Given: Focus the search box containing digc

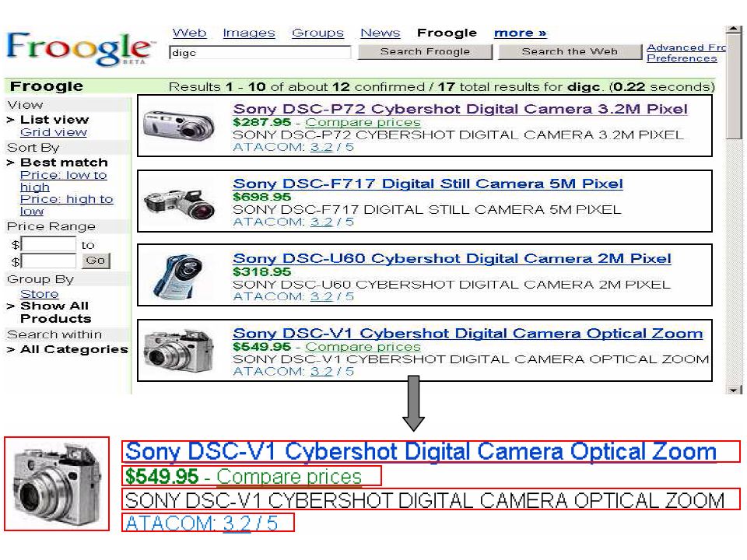Looking at the screenshot, I should pyautogui.click(x=260, y=52).
